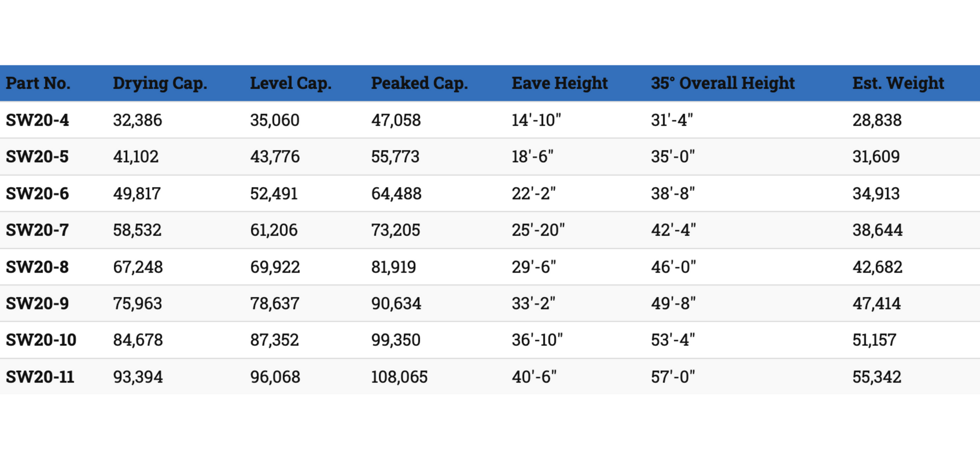Select the Peaked Cap. column header
Screen dimensions: 980x459
pos(420,83)
